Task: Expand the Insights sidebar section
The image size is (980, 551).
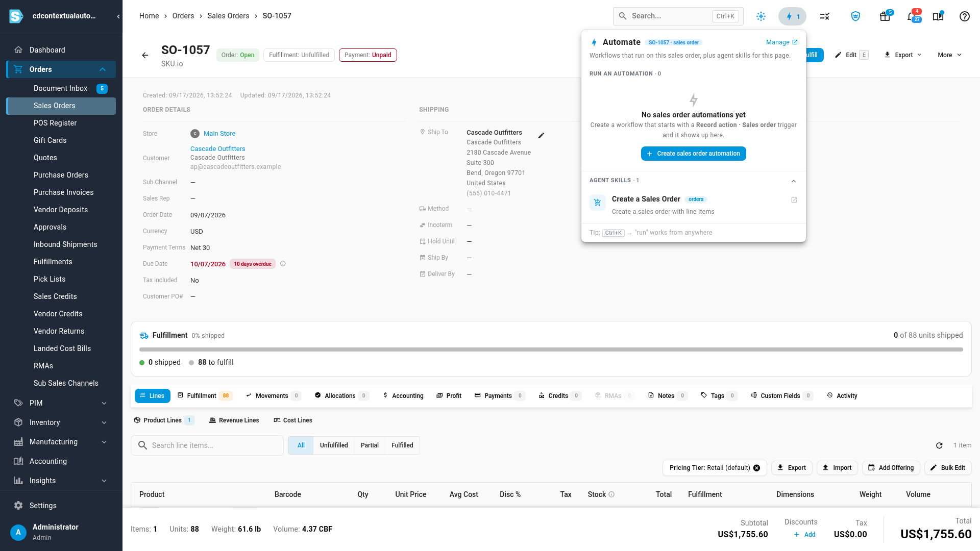Action: pos(104,481)
